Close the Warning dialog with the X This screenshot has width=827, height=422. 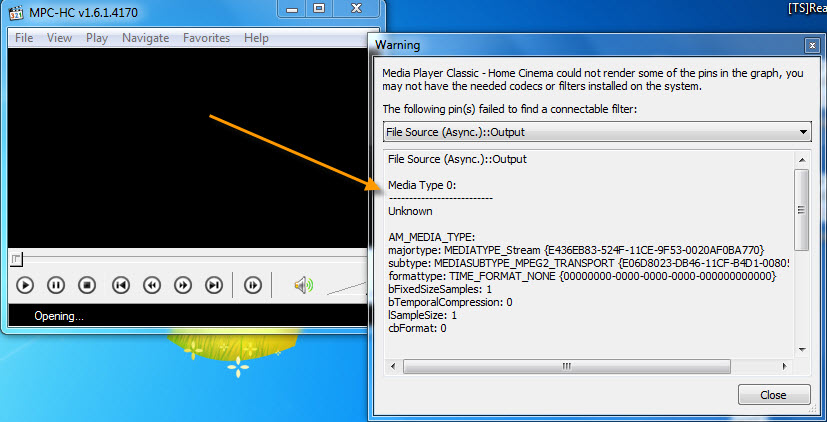(x=812, y=46)
